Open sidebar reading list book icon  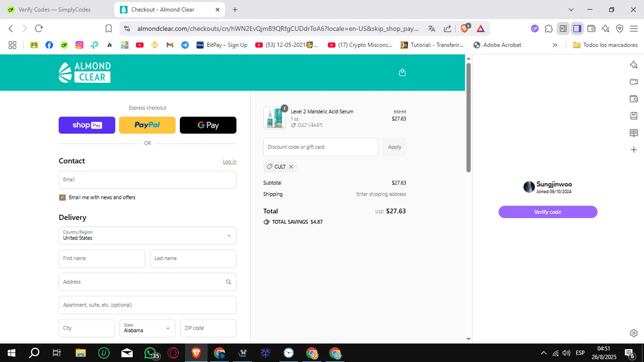[x=634, y=133]
